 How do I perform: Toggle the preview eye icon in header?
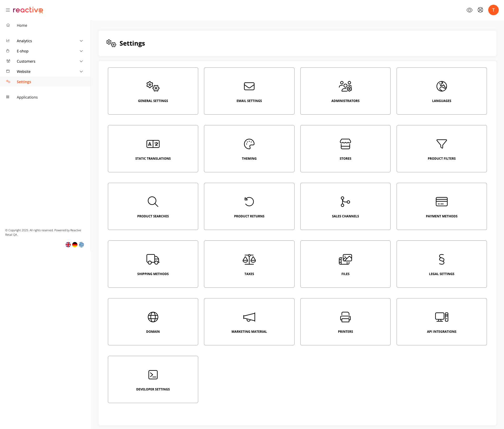pos(469,10)
